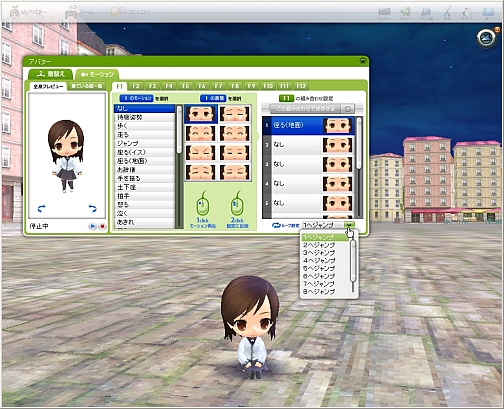Click the ゲーム controller icon in top bar
504x409 pixels.
pyautogui.click(x=71, y=12)
